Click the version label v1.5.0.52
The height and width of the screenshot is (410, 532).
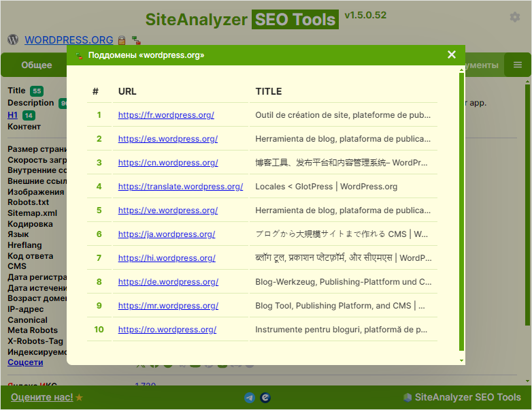365,15
